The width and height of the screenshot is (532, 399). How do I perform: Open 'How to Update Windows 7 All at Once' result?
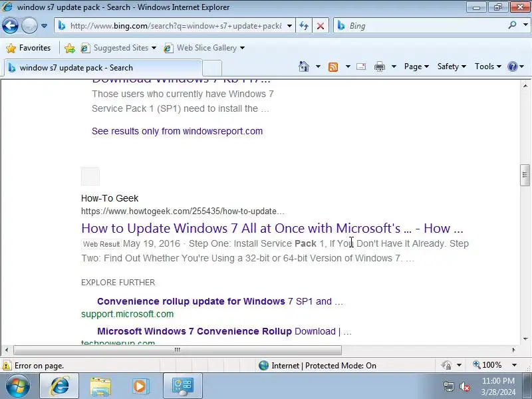(x=272, y=228)
